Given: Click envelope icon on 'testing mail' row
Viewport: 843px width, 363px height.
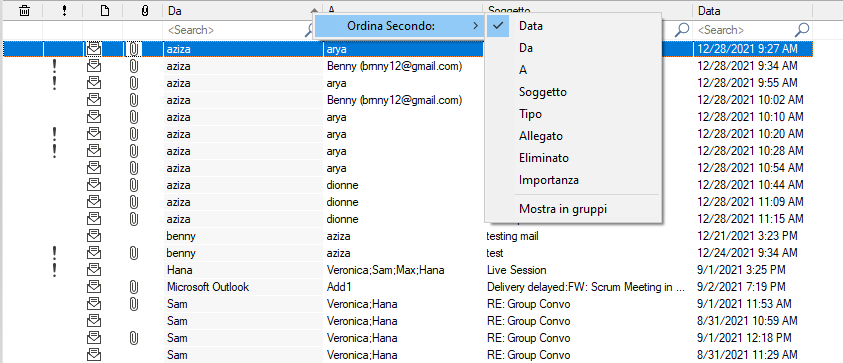Looking at the screenshot, I should [94, 236].
